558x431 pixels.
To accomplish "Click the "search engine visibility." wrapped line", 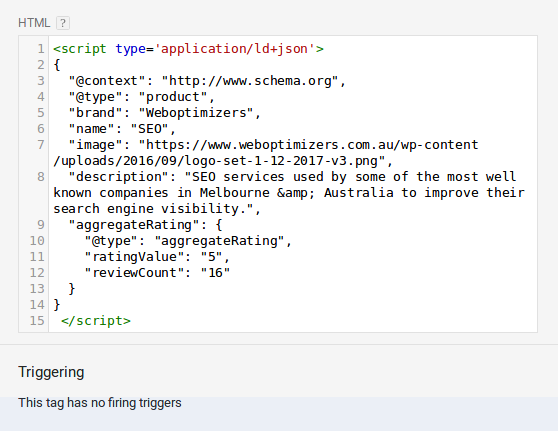I will (157, 209).
